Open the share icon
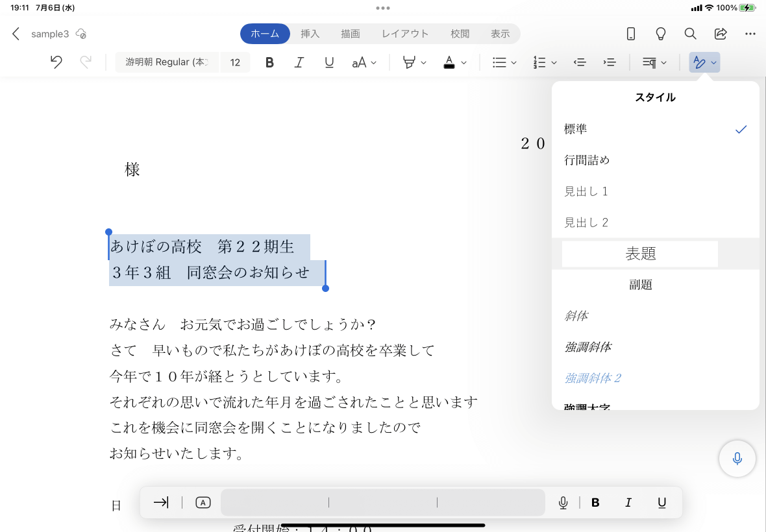 (721, 34)
